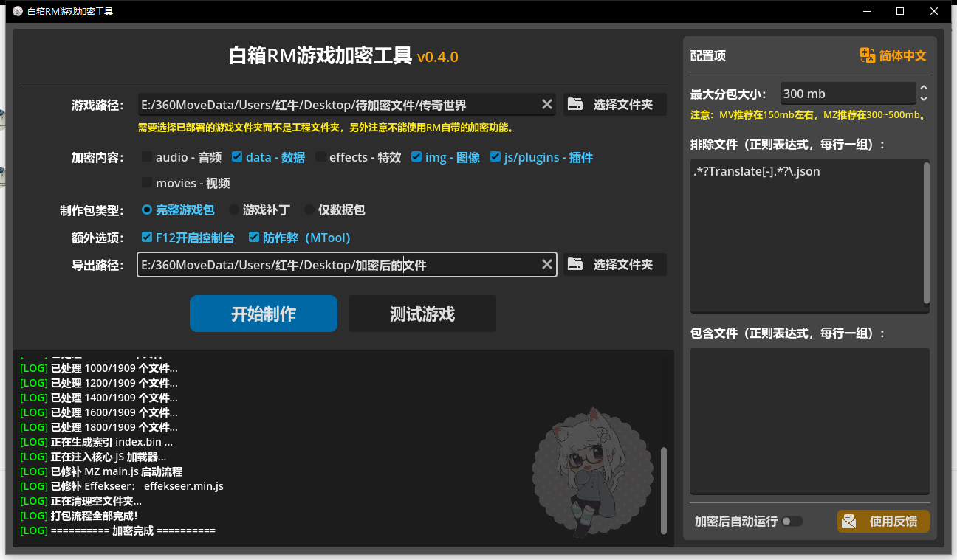Select the 游戏补丁 radio option

click(x=234, y=210)
